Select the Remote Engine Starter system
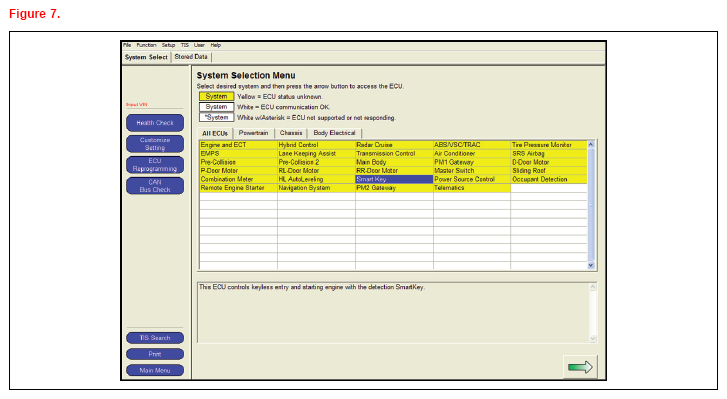727x399 pixels. (238, 188)
